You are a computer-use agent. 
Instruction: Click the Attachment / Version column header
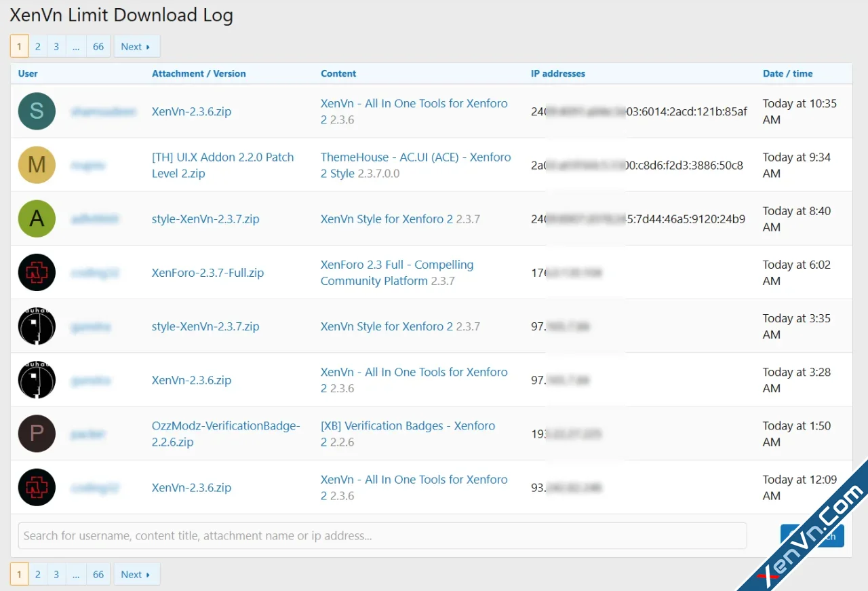click(199, 73)
